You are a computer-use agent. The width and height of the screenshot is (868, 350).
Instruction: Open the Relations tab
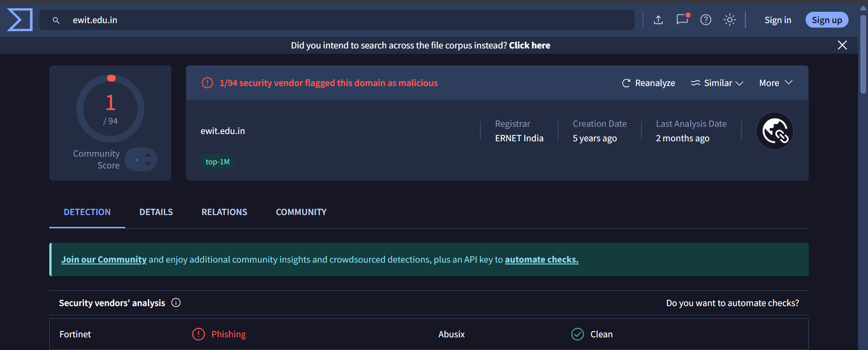[x=224, y=212]
